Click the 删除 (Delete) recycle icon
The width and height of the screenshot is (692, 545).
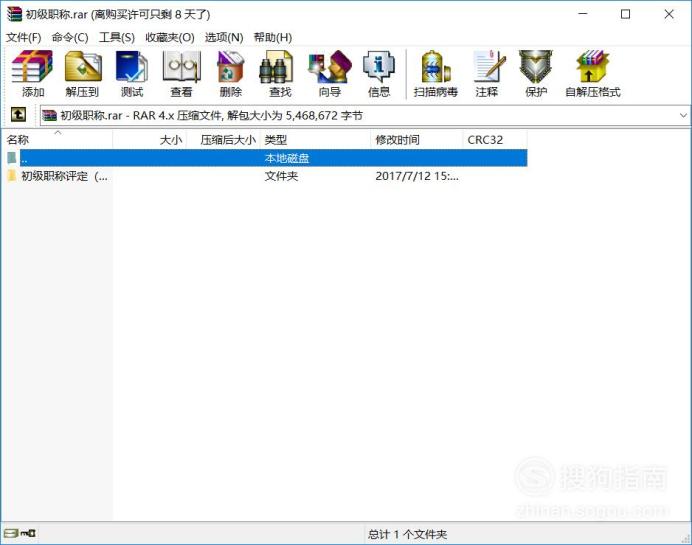click(231, 74)
